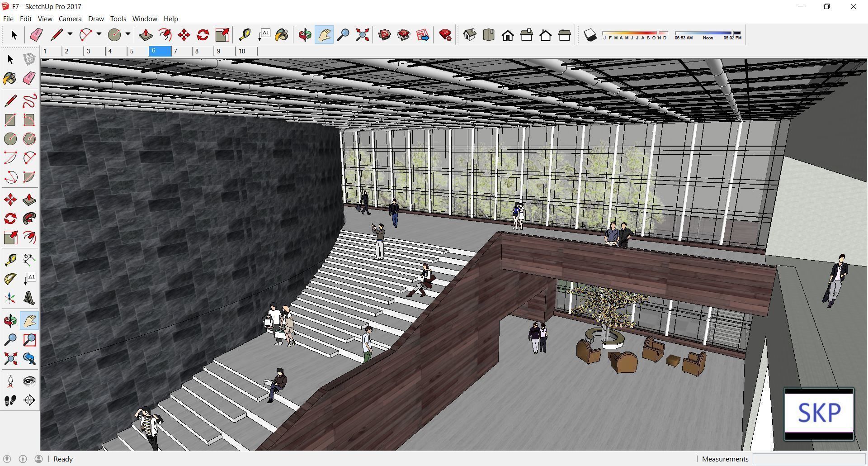868x466 pixels.
Task: Expand the Arc tool dropdown arrow
Action: pyautogui.click(x=99, y=34)
